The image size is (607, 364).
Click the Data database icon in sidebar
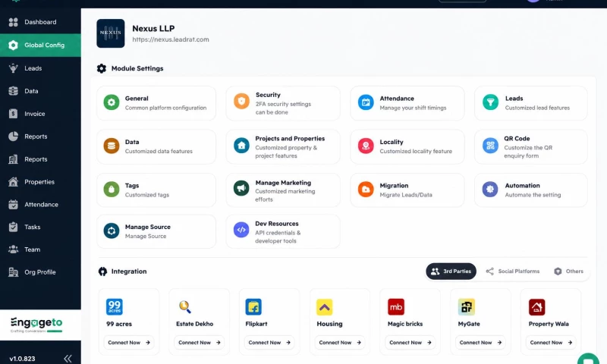pos(13,91)
